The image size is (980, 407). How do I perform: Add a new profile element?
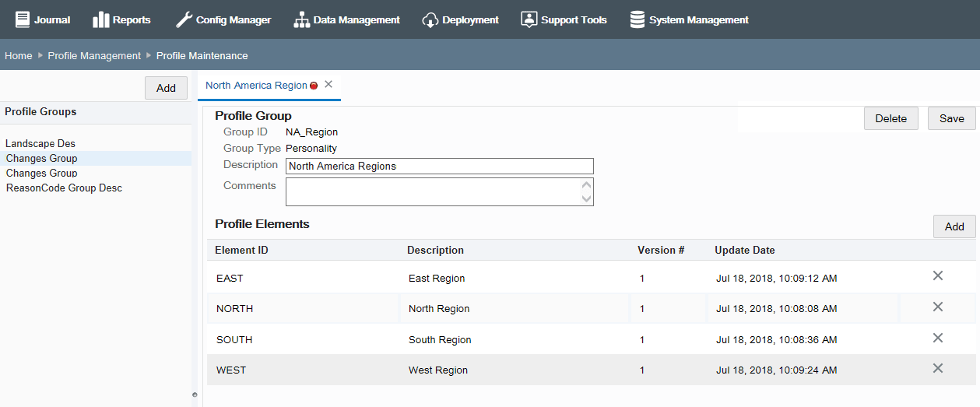pyautogui.click(x=954, y=226)
